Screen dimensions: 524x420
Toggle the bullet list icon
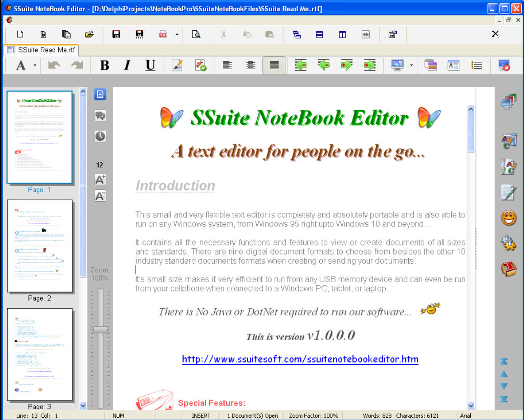[x=477, y=65]
